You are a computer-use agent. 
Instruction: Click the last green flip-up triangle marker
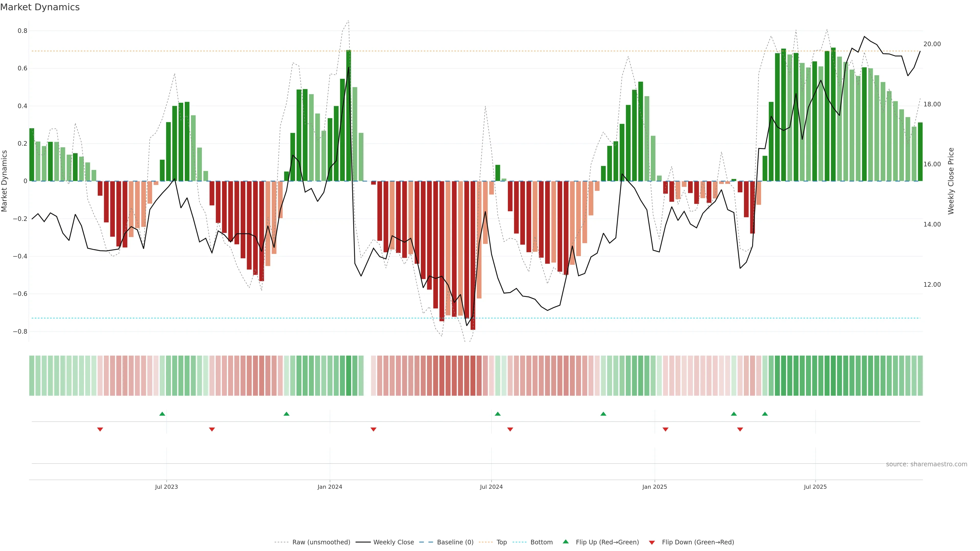(x=765, y=414)
